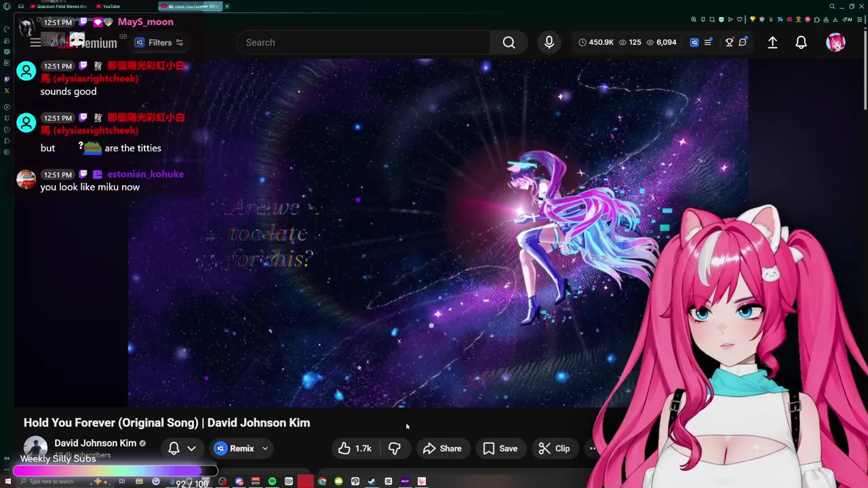
Task: Click the upload arrow icon
Action: 772,42
